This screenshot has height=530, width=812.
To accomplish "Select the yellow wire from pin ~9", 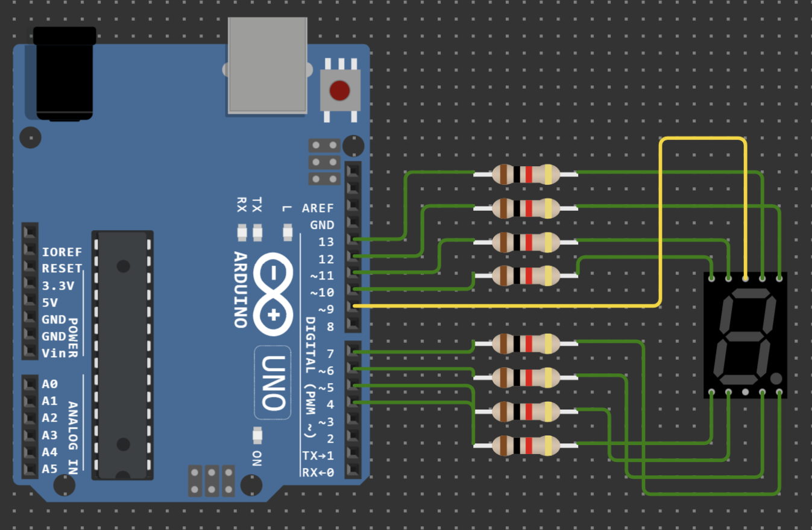I will coord(661,223).
